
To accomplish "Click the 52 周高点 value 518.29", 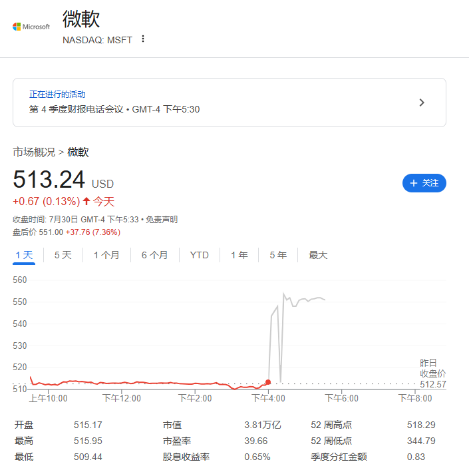I will point(421,425).
